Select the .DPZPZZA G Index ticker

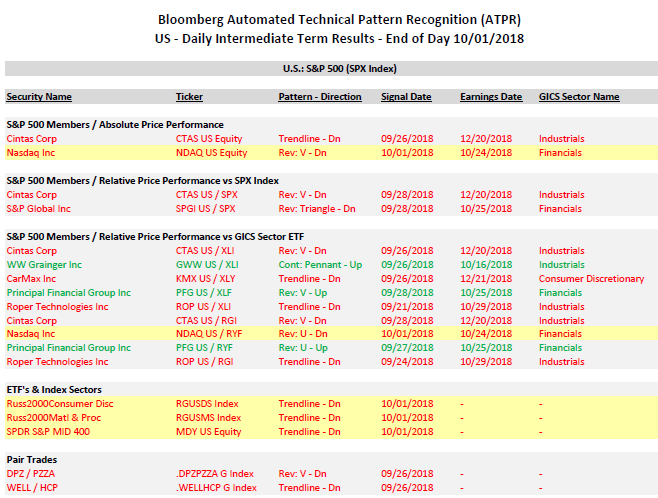point(215,474)
